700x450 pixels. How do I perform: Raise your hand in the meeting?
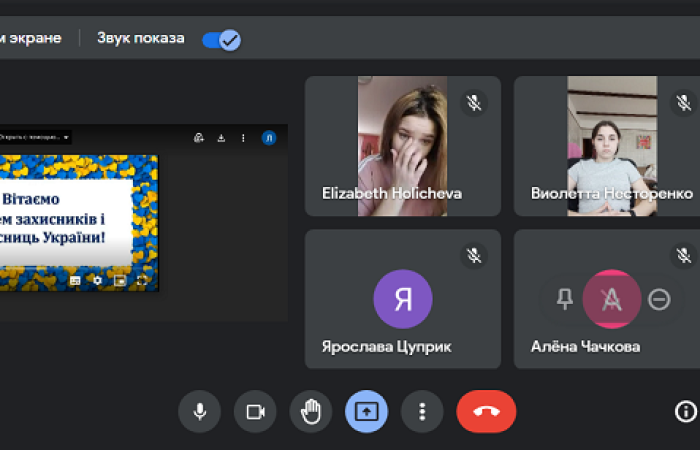311,411
